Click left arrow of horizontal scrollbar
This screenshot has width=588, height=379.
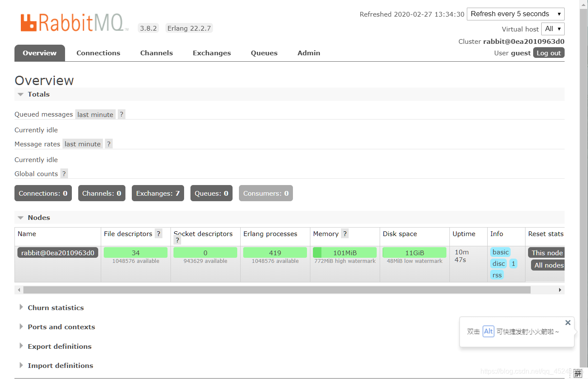(19, 290)
